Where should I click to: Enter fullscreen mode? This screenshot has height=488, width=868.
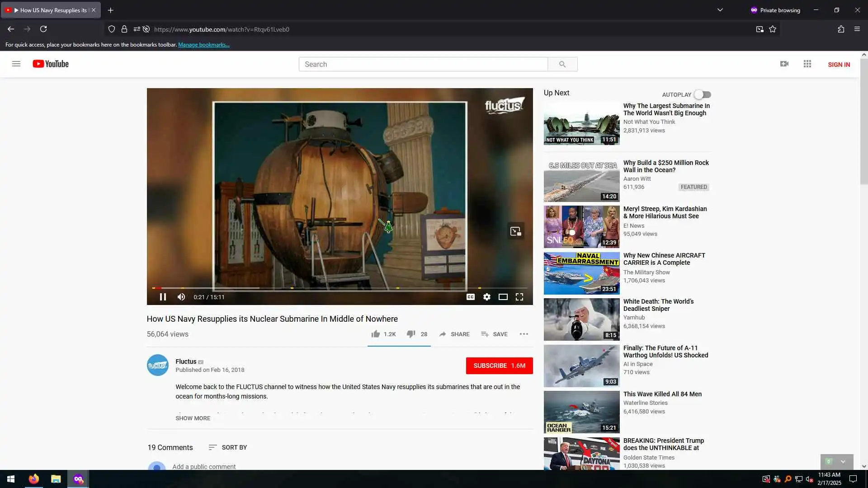(x=519, y=297)
